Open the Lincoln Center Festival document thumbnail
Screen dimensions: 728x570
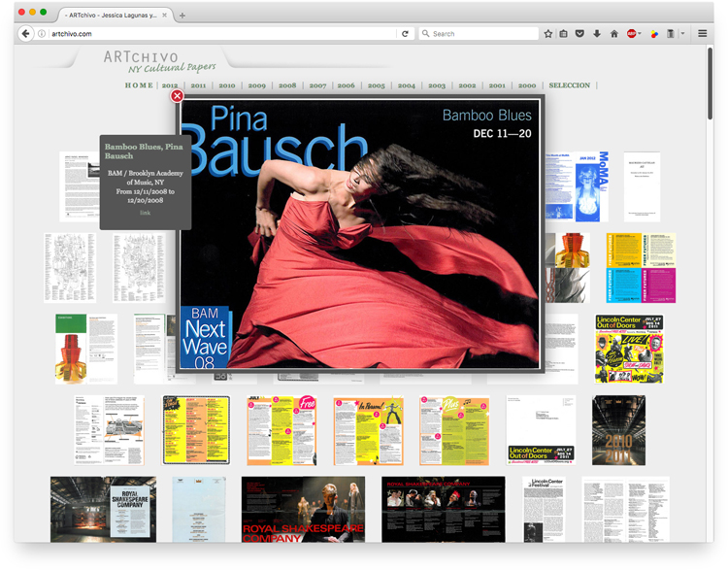[x=544, y=509]
